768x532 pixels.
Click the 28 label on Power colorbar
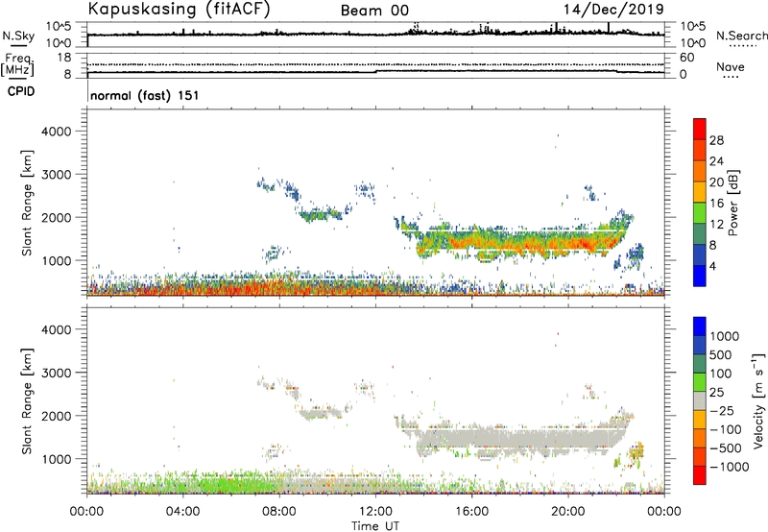[716, 140]
